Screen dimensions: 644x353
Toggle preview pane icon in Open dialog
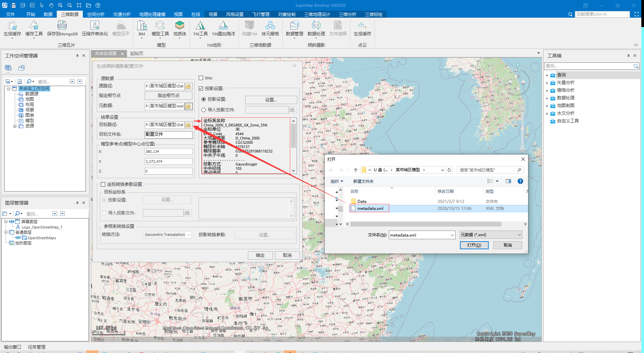point(508,181)
